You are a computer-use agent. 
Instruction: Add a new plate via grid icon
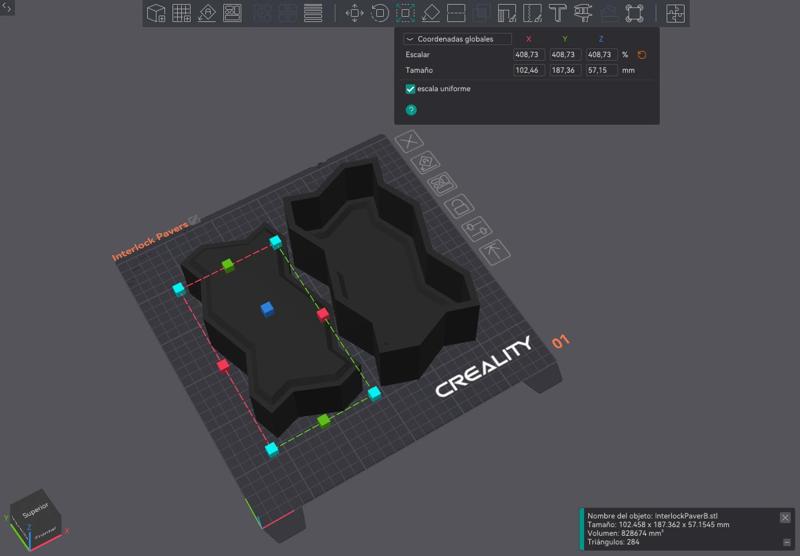pyautogui.click(x=181, y=13)
